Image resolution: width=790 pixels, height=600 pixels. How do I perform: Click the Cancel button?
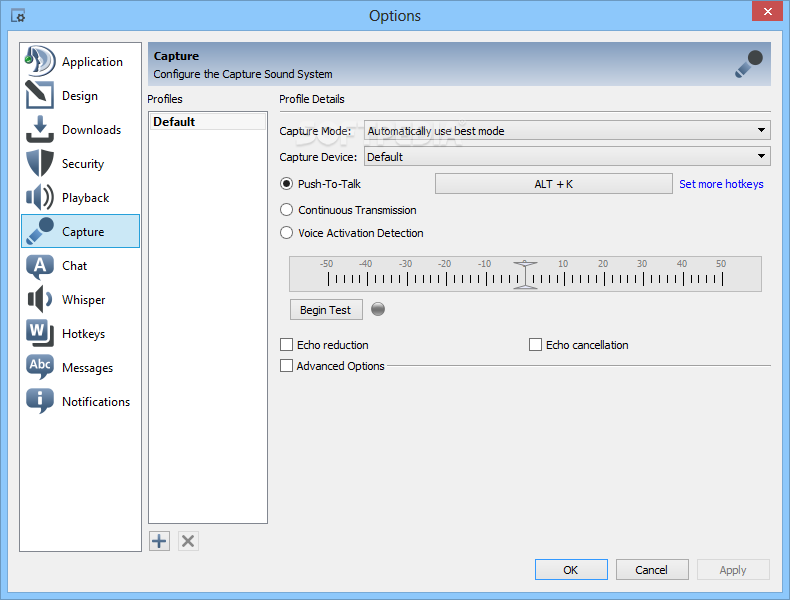[651, 570]
